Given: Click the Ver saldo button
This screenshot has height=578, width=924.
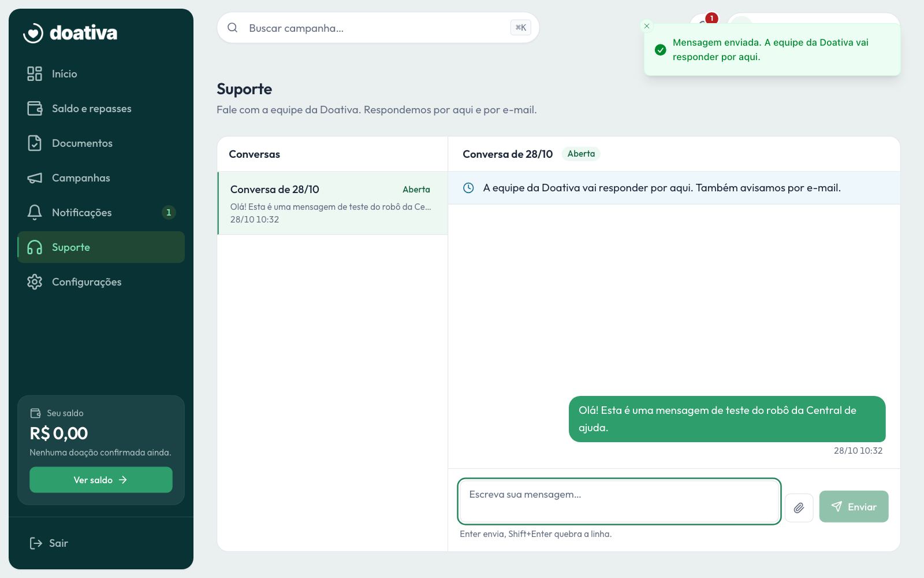Looking at the screenshot, I should click(101, 480).
